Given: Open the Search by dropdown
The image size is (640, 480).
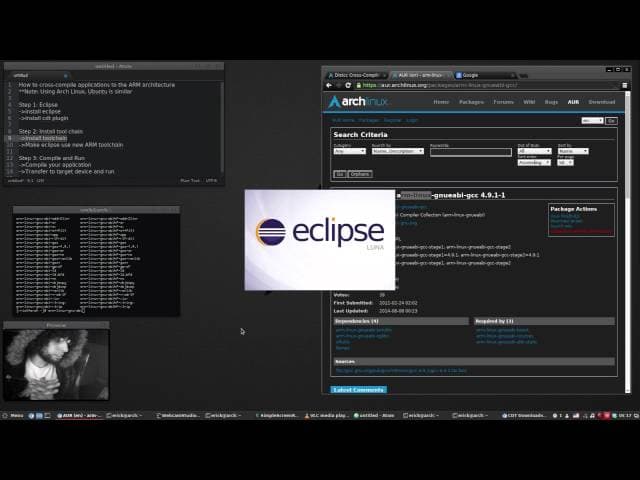Looking at the screenshot, I should (x=398, y=151).
